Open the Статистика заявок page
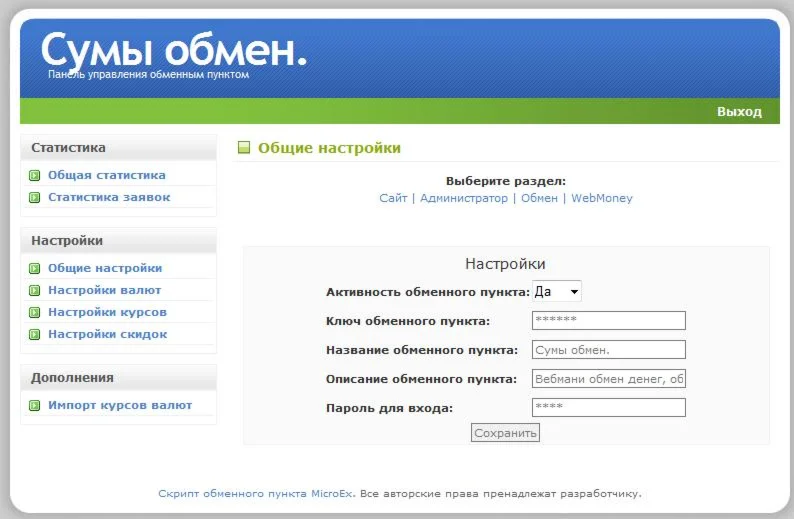The height and width of the screenshot is (519, 794). click(109, 197)
